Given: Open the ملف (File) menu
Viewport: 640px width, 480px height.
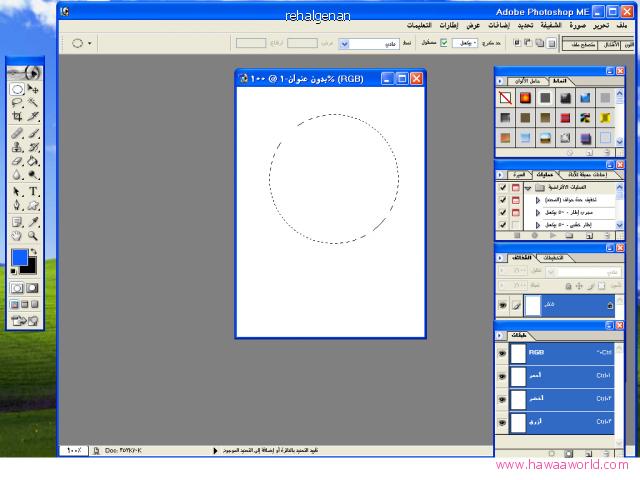Looking at the screenshot, I should [622, 25].
